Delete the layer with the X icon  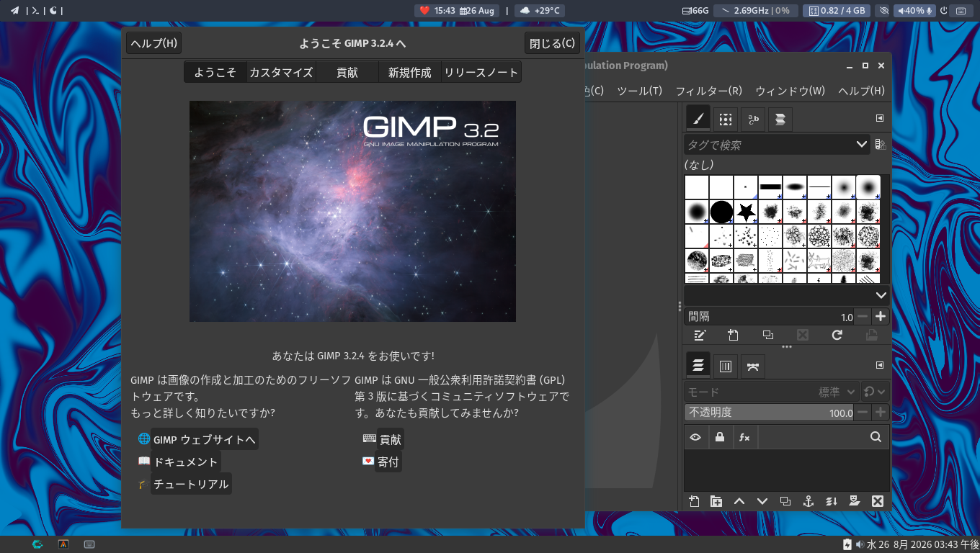click(x=878, y=501)
